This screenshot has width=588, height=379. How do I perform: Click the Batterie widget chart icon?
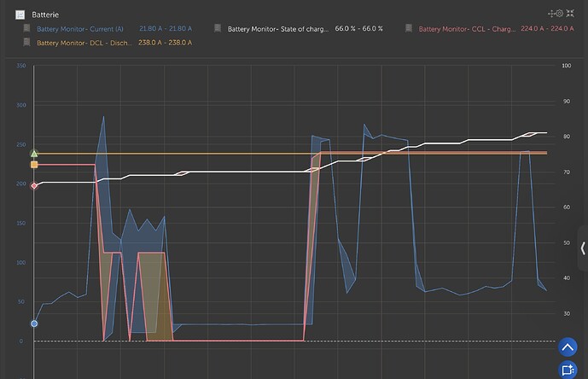[20, 15]
